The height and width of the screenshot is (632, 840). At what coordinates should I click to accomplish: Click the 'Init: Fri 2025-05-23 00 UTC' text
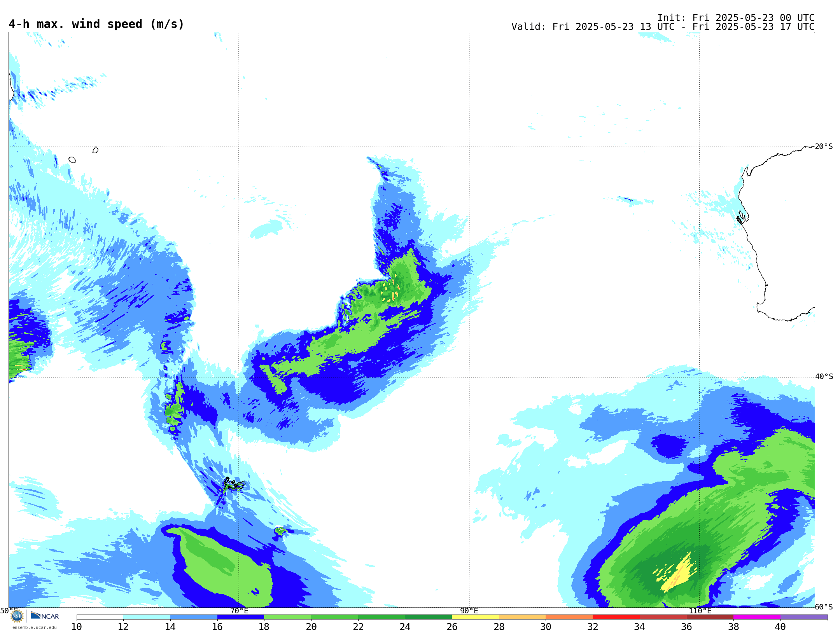pos(736,18)
